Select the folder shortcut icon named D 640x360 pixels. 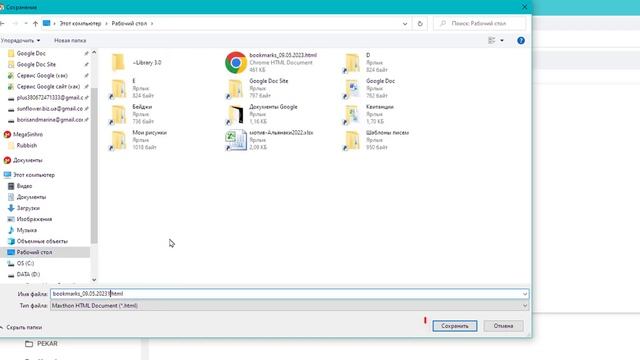click(352, 63)
